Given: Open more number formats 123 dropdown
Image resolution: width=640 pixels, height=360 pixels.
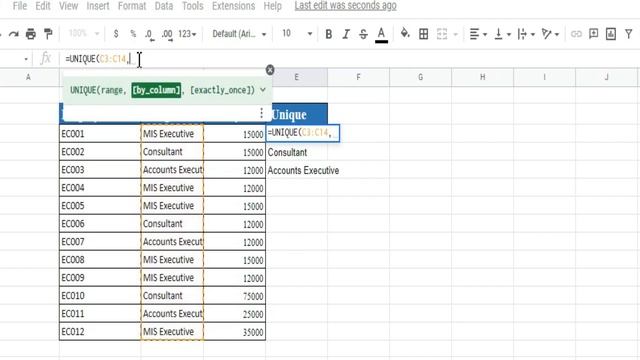Looking at the screenshot, I should point(187,34).
